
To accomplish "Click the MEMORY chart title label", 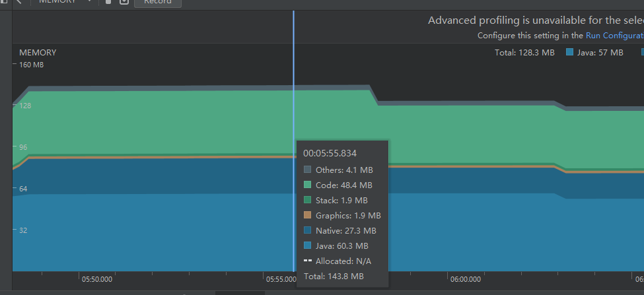I will 38,53.
